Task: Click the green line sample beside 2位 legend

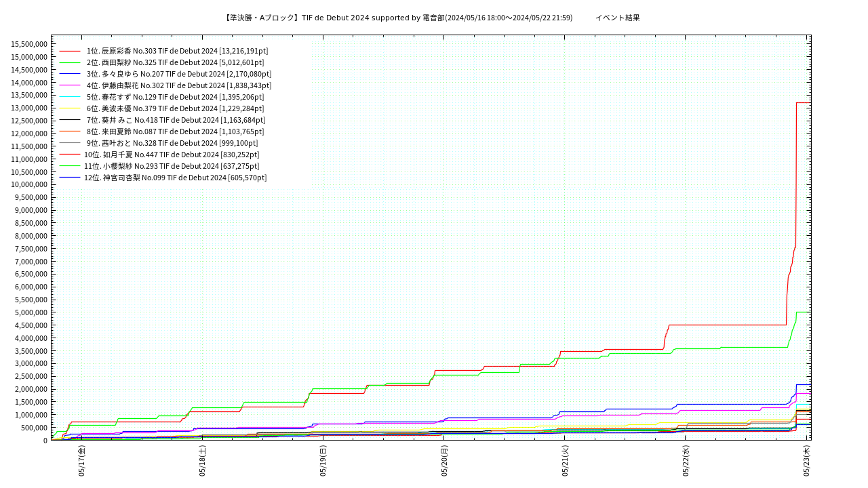Action: [70, 62]
